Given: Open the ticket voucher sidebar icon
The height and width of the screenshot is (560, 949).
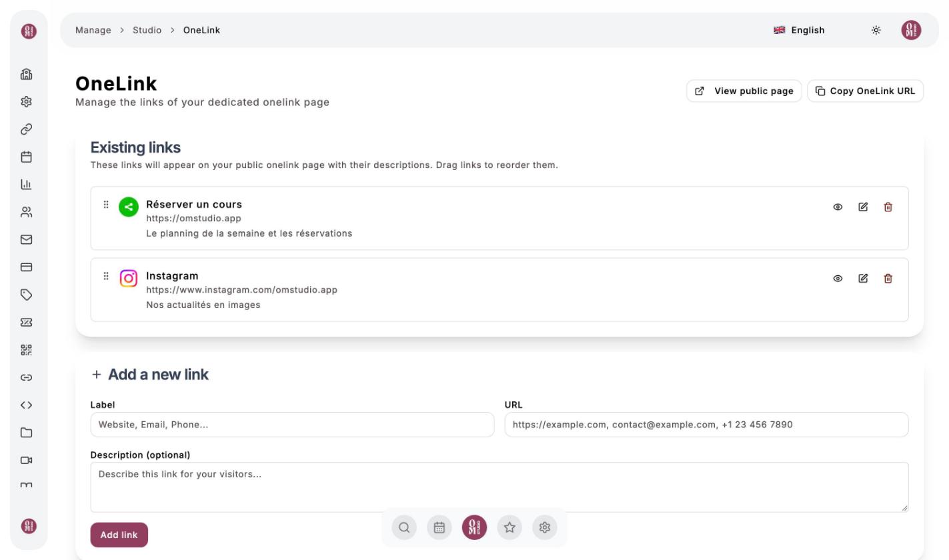Looking at the screenshot, I should [x=27, y=322].
